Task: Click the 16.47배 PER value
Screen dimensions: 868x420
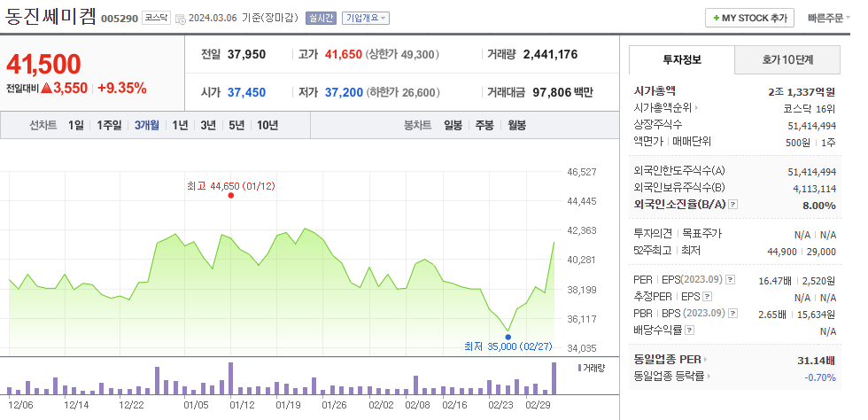Action: click(x=775, y=281)
